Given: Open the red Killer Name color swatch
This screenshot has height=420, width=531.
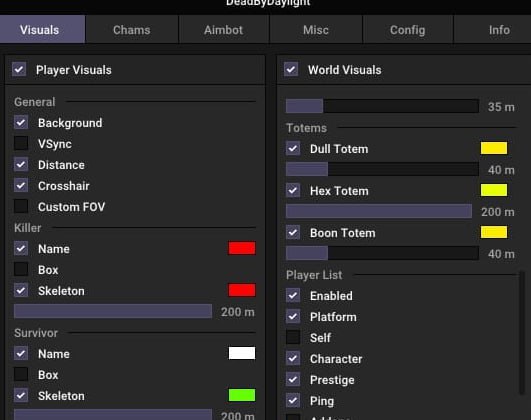Looking at the screenshot, I should tap(242, 248).
